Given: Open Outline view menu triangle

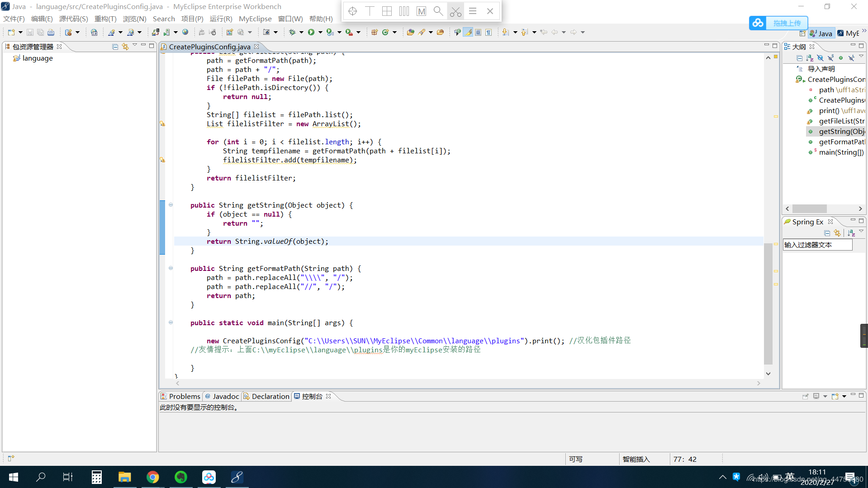Looking at the screenshot, I should [861, 57].
